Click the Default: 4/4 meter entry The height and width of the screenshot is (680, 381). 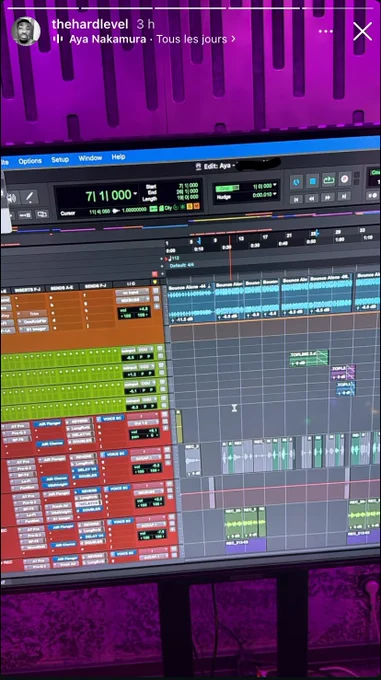coord(181,265)
